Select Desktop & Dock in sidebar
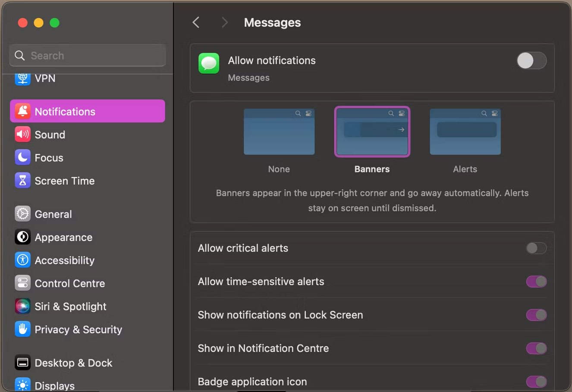Image resolution: width=572 pixels, height=392 pixels. click(x=88, y=363)
